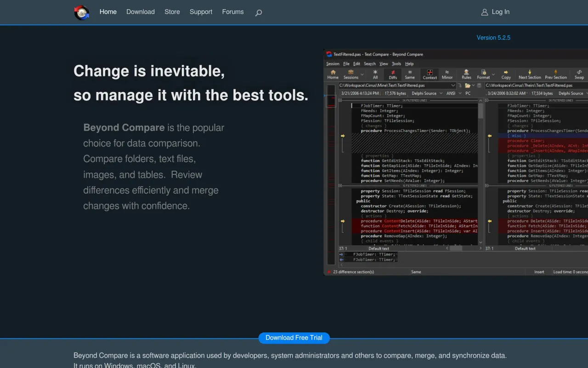Open the ANSI encoding dropdown
The height and width of the screenshot is (368, 588).
(x=461, y=93)
